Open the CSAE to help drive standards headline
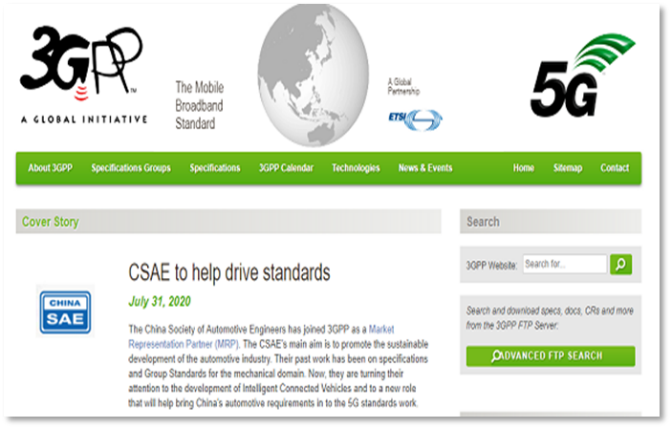 pos(229,272)
